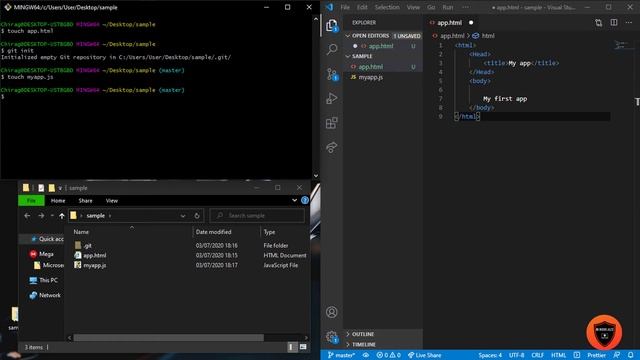Open the File menu in VS Code
This screenshot has height=360, width=640.
pyautogui.click(x=345, y=7)
